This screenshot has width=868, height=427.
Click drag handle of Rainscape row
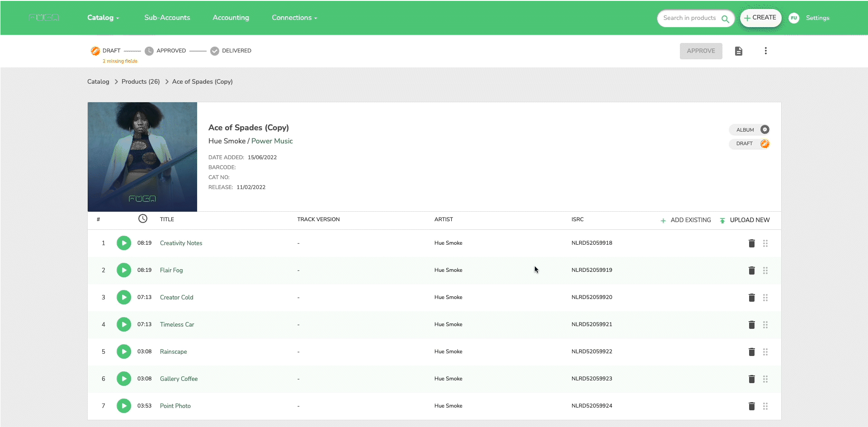tap(765, 352)
